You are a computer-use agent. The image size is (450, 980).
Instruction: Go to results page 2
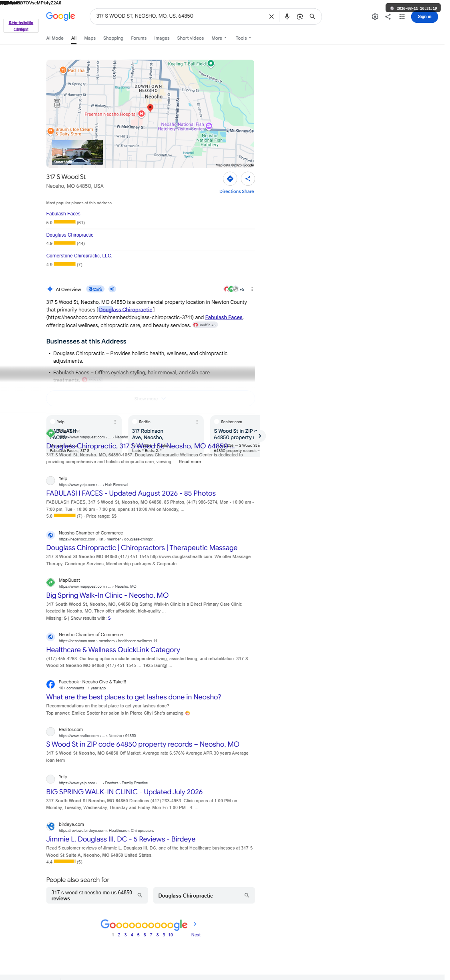coord(119,935)
